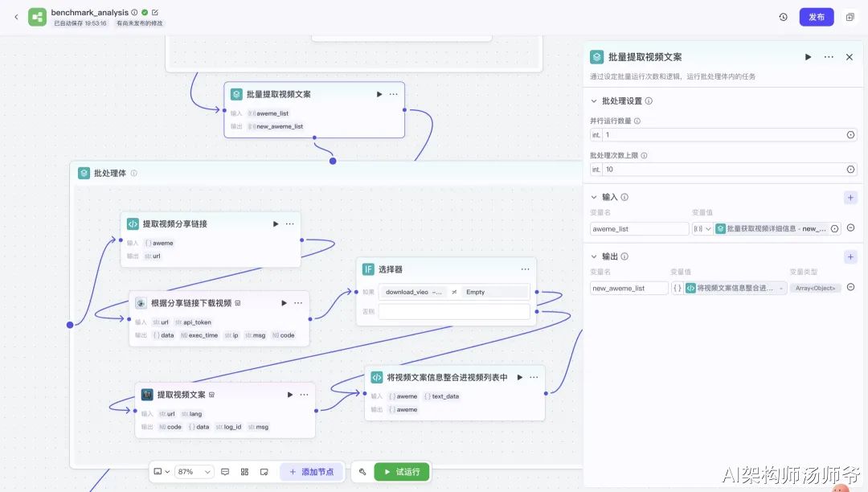Show info for 批处理次数上限
Image resolution: width=868 pixels, height=492 pixels.
(644, 155)
